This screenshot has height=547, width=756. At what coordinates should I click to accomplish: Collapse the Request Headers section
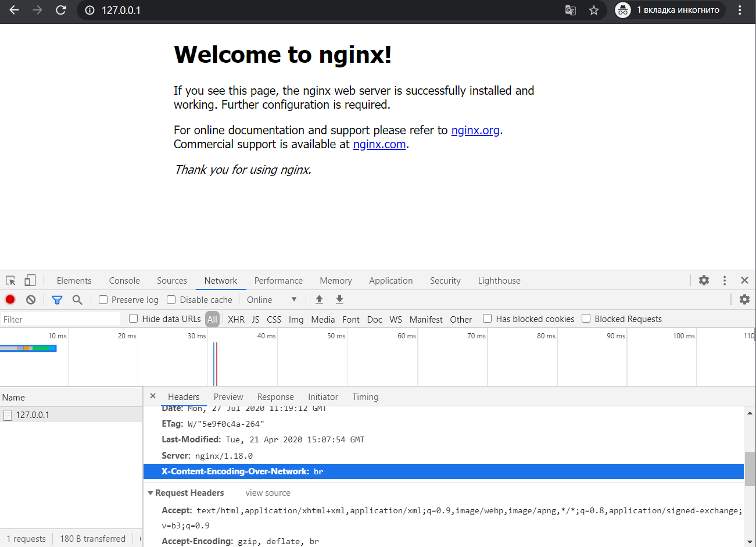point(151,493)
